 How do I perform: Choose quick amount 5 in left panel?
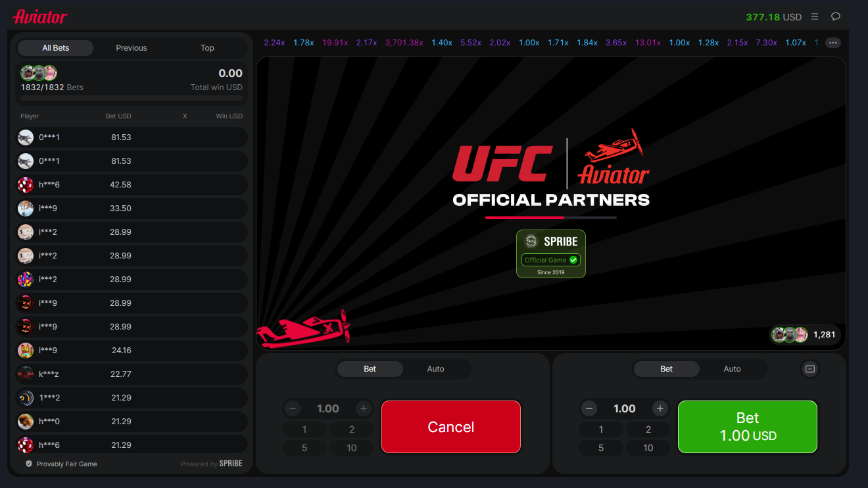point(304,448)
